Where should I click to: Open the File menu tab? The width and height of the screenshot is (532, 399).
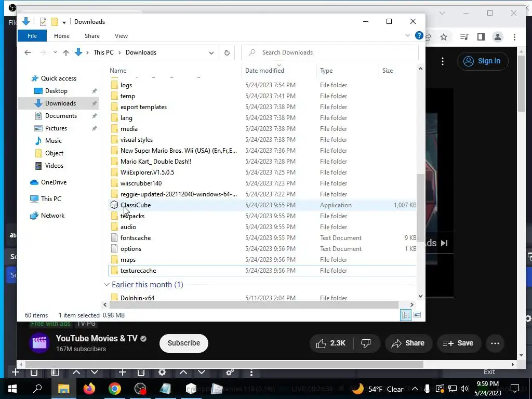(x=32, y=36)
